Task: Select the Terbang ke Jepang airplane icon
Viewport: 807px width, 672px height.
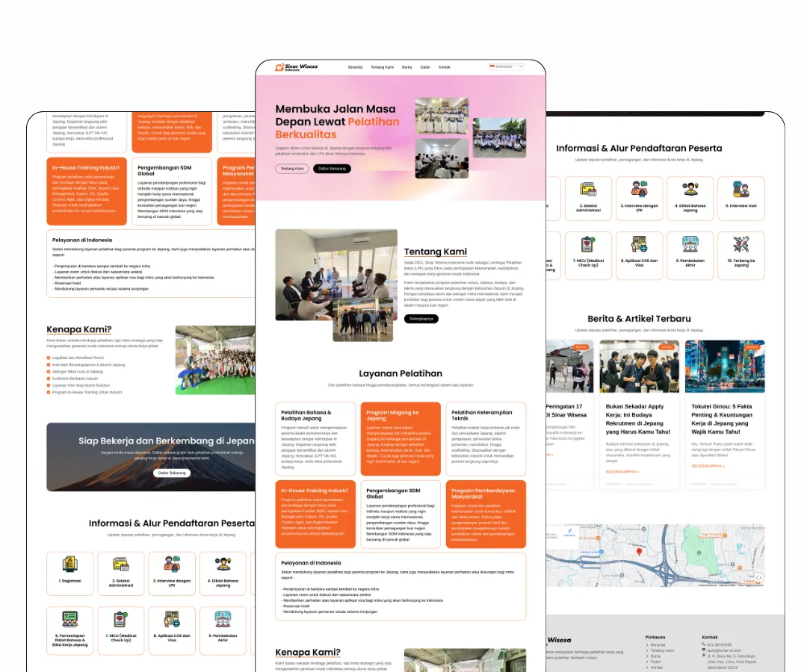Action: click(x=740, y=244)
